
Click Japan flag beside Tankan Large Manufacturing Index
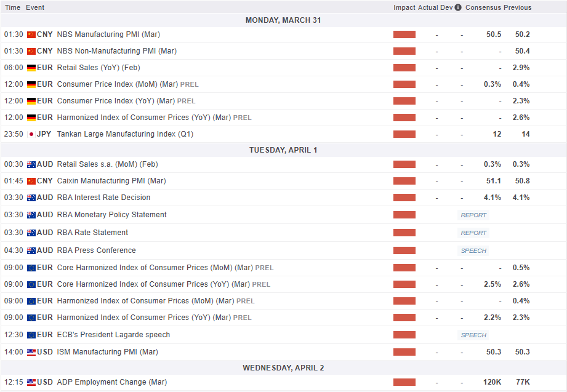31,134
